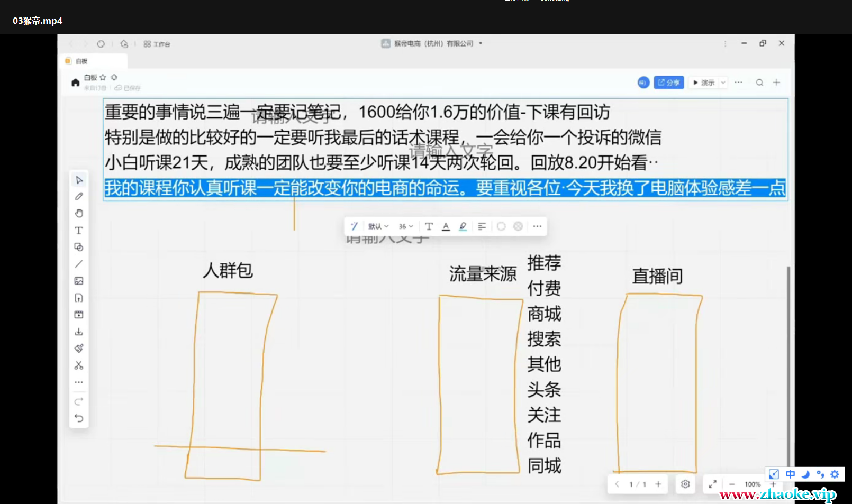The width and height of the screenshot is (852, 504).
Task: Pick the text tool in left toolbar
Action: tap(79, 231)
